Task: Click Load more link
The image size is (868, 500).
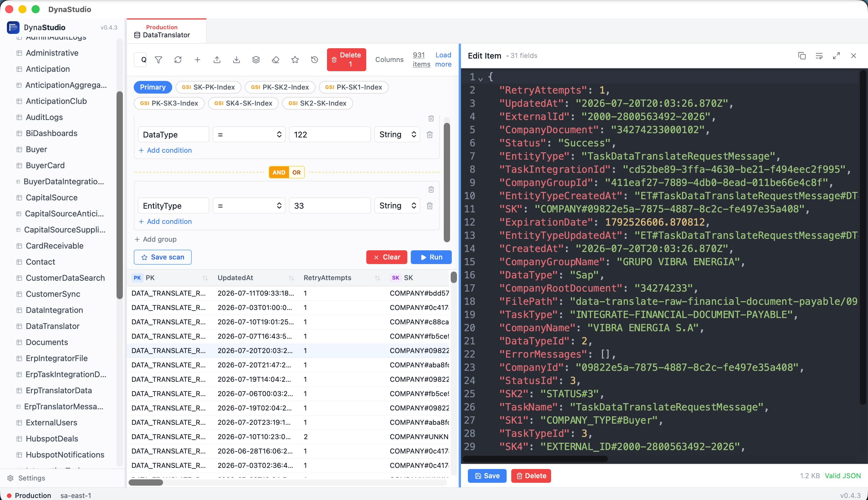Action: [x=443, y=60]
